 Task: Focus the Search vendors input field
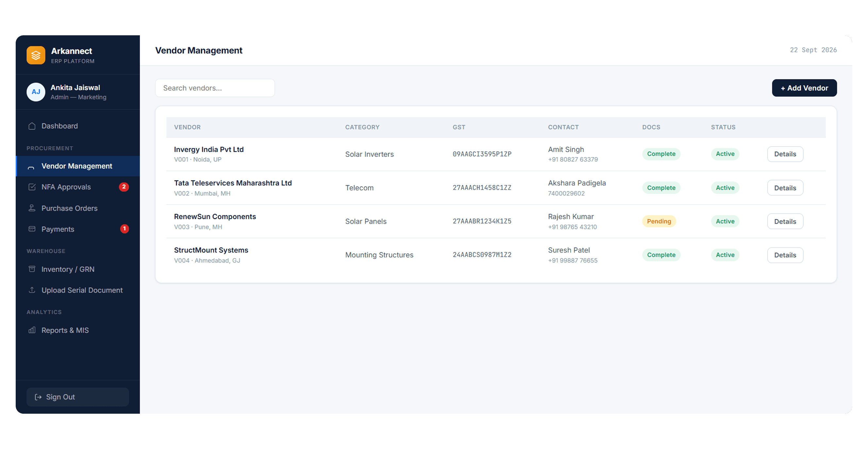coord(215,88)
